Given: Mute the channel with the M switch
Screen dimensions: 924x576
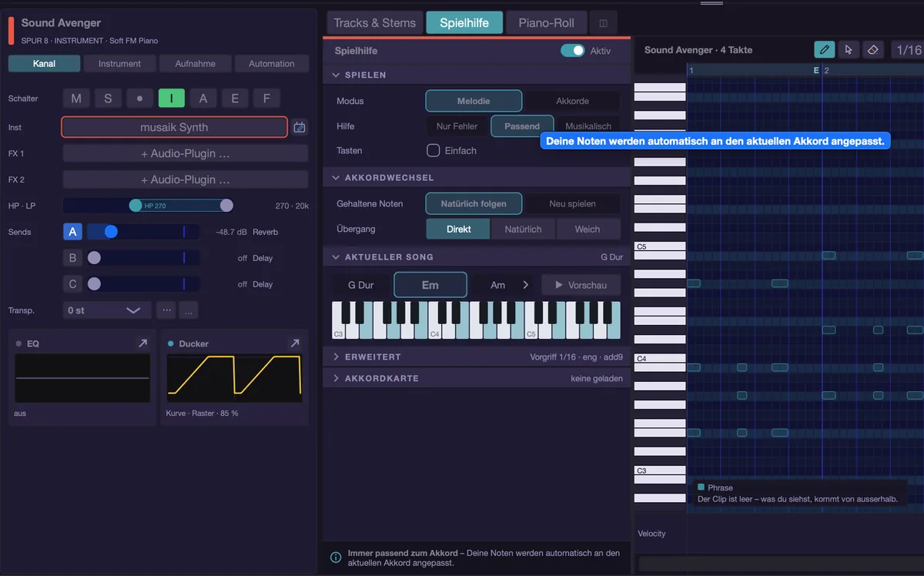Looking at the screenshot, I should [x=76, y=99].
